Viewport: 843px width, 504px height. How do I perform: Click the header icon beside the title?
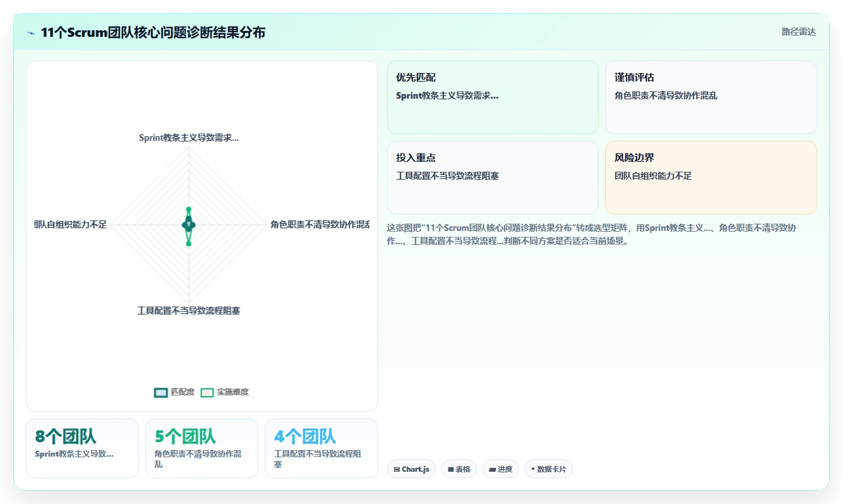[x=31, y=33]
